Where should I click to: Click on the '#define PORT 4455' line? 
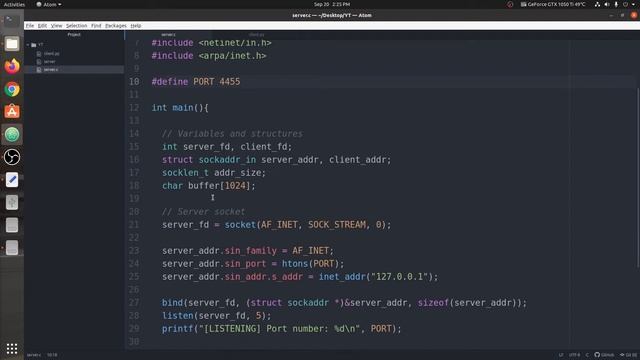(x=196, y=82)
